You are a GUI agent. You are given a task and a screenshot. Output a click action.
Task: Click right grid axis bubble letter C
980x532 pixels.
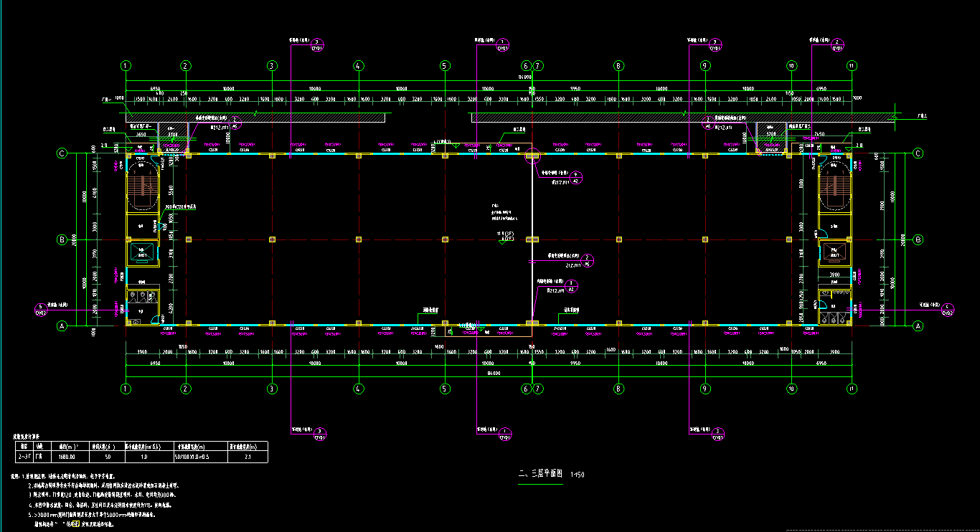click(918, 153)
